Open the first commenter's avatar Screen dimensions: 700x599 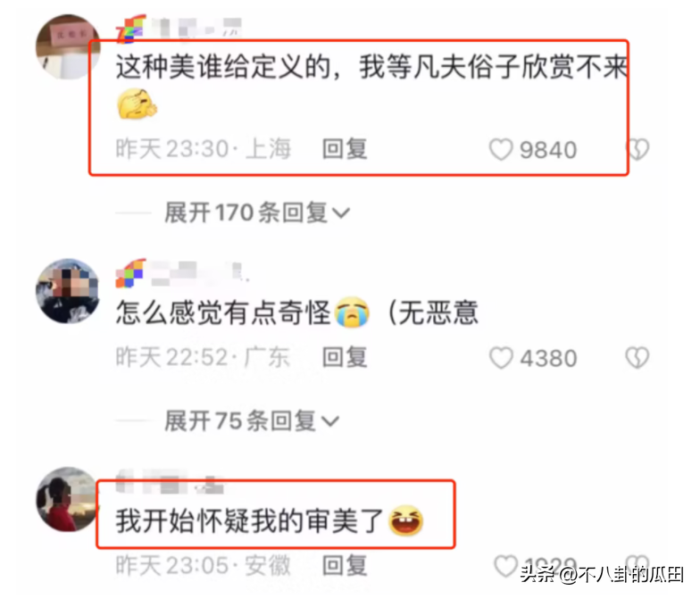pyautogui.click(x=68, y=47)
